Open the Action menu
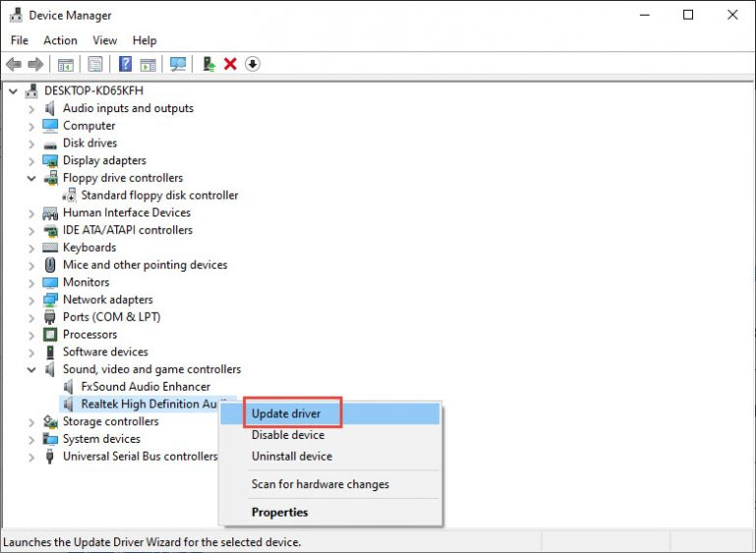Viewport: 756px width, 553px height. pos(60,40)
